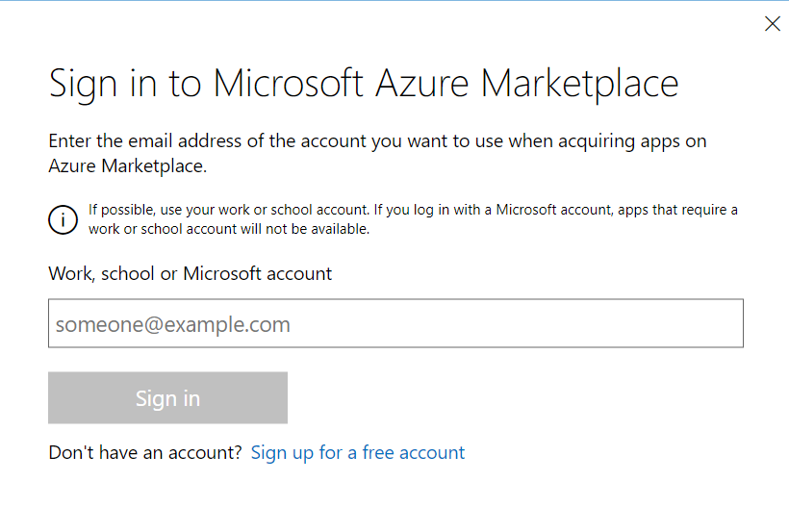
Task: Click the word Marketplace in the title
Action: (579, 84)
